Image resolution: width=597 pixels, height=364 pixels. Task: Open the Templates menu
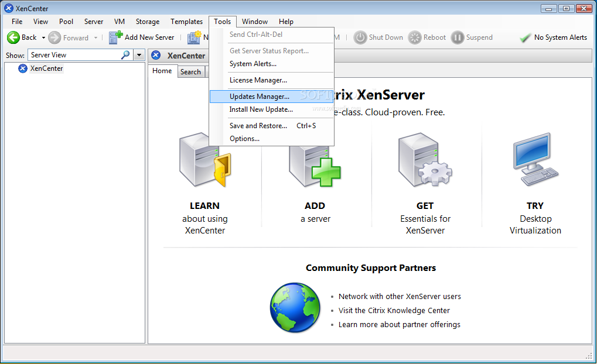(x=186, y=22)
